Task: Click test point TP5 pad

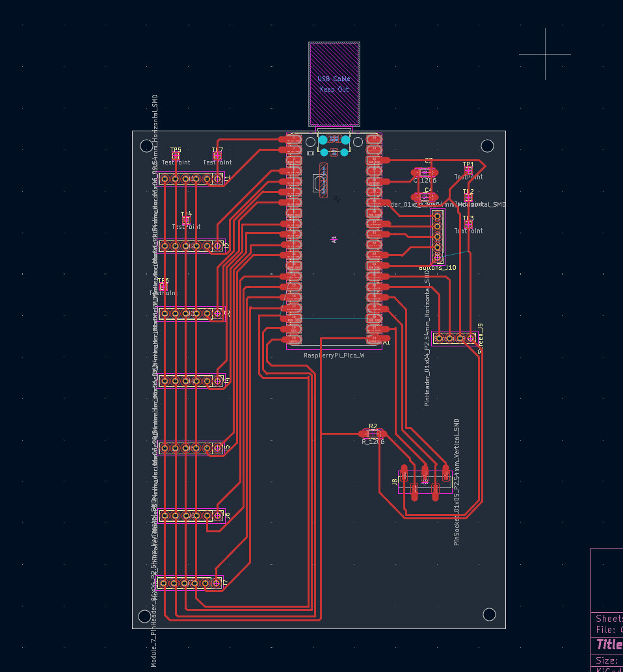Action: (x=176, y=156)
